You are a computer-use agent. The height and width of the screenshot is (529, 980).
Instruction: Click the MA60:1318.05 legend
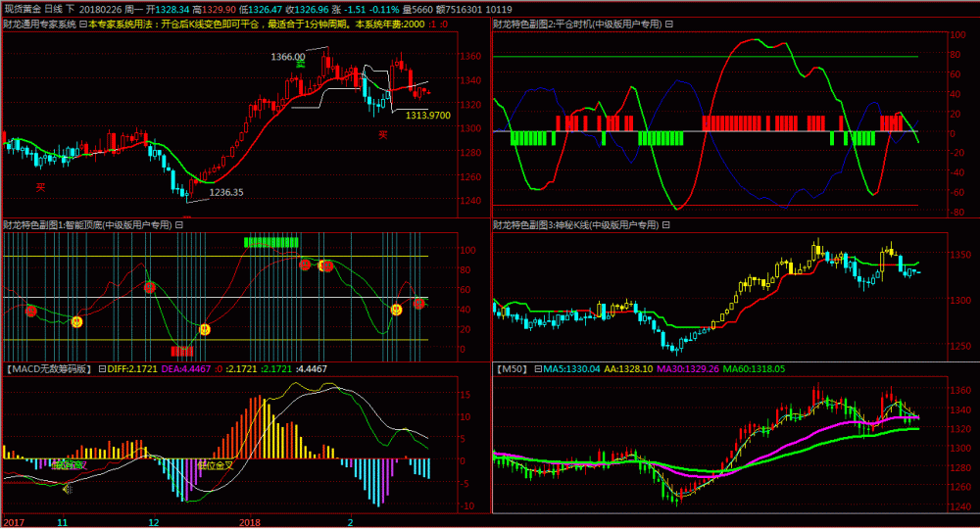pos(754,369)
